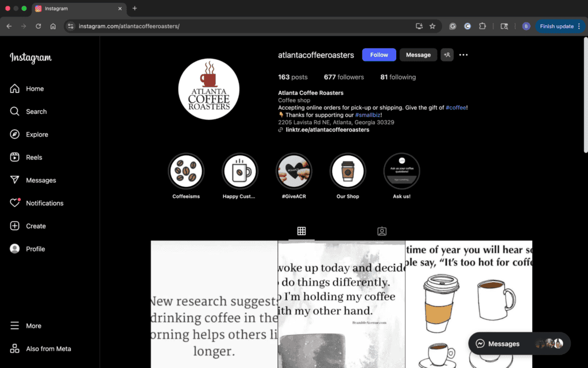Switch to the Posts grid tab

(x=301, y=231)
